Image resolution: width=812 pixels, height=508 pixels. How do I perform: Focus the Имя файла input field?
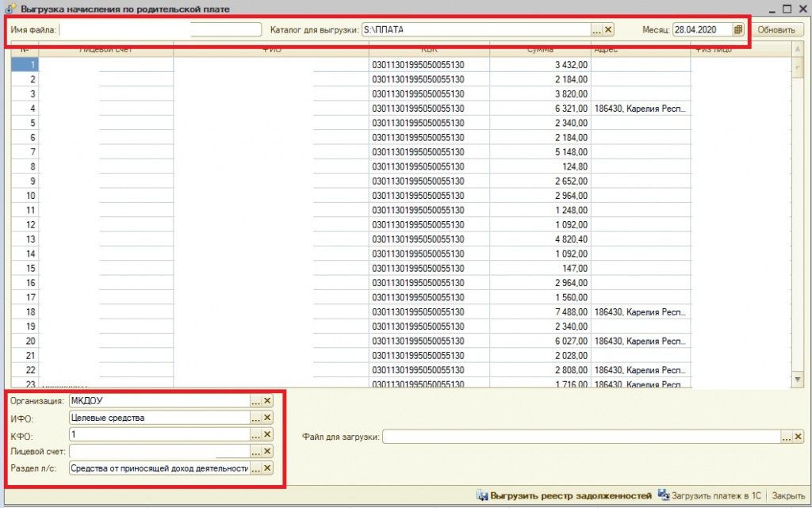160,29
